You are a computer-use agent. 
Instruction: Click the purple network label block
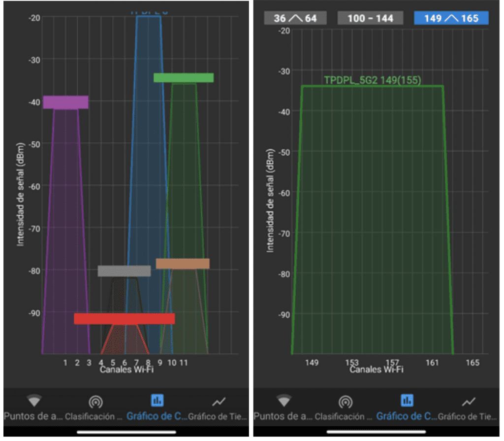pyautogui.click(x=65, y=102)
